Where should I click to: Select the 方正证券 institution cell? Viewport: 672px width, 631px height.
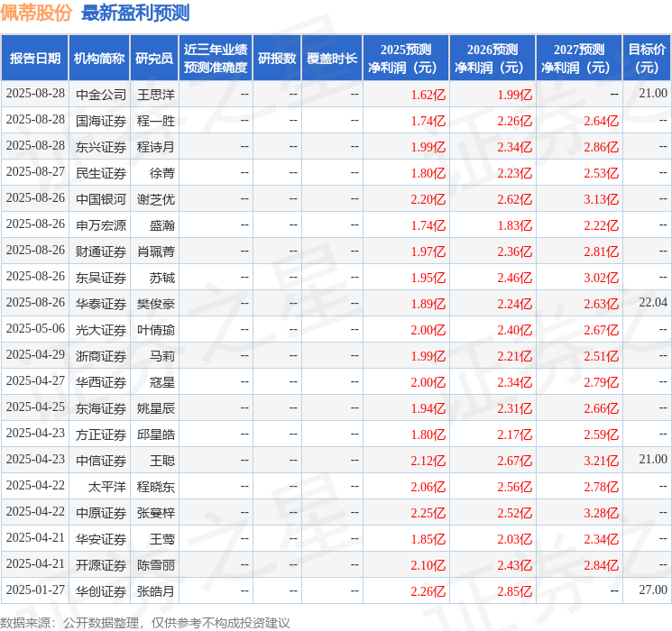[101, 434]
